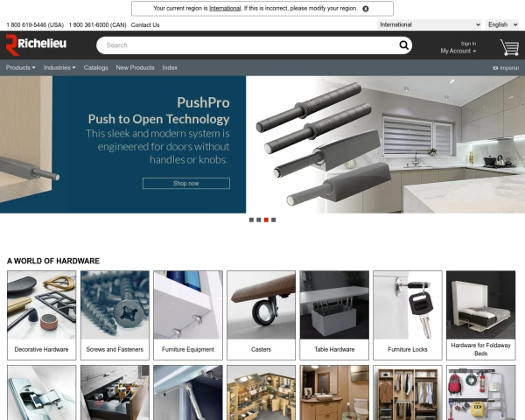Select the first carousel slide dot
Image resolution: width=525 pixels, height=420 pixels.
251,220
